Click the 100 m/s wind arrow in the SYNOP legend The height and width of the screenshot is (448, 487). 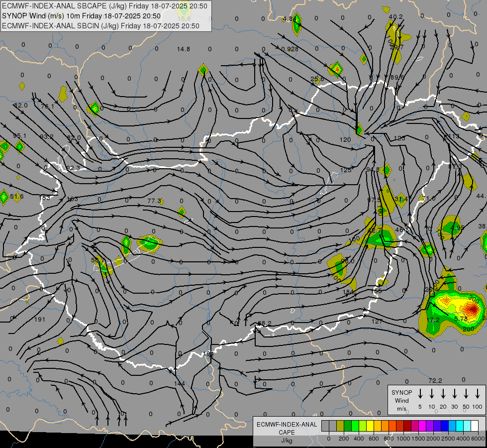pyautogui.click(x=478, y=394)
